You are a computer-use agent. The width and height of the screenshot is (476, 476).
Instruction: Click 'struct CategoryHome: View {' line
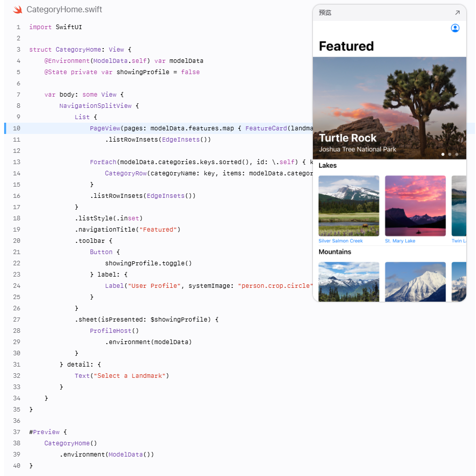pos(80,50)
